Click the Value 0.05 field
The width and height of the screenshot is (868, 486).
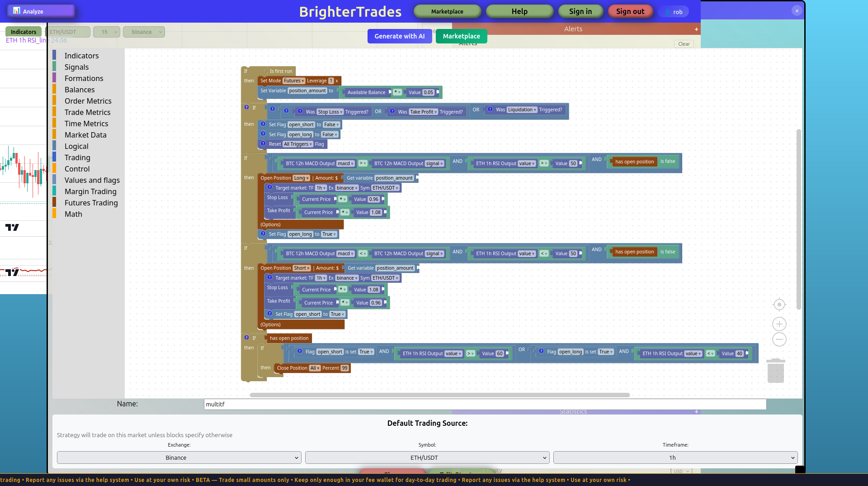(428, 93)
